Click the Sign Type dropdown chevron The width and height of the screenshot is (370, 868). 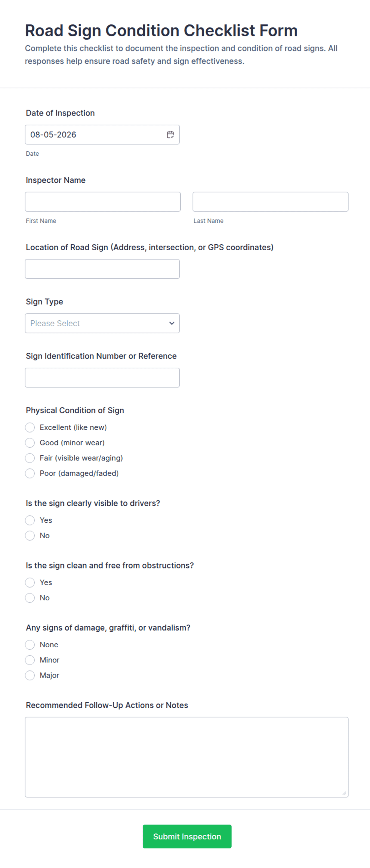172,323
